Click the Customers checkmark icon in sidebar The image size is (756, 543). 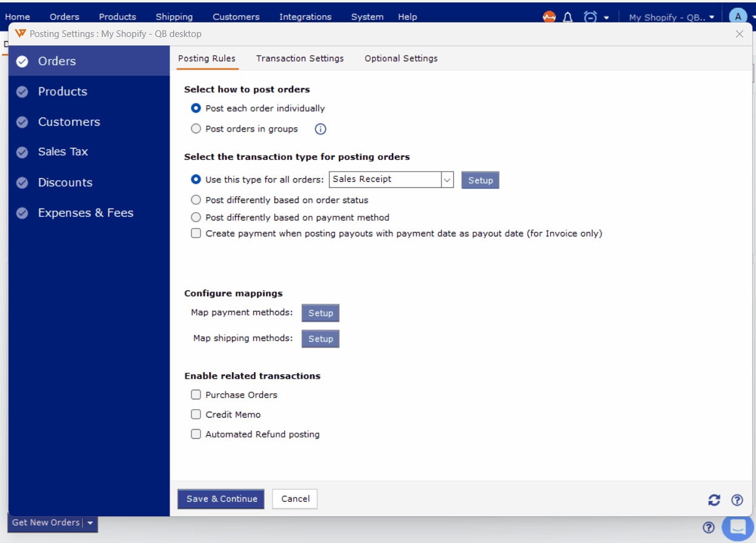coord(22,122)
